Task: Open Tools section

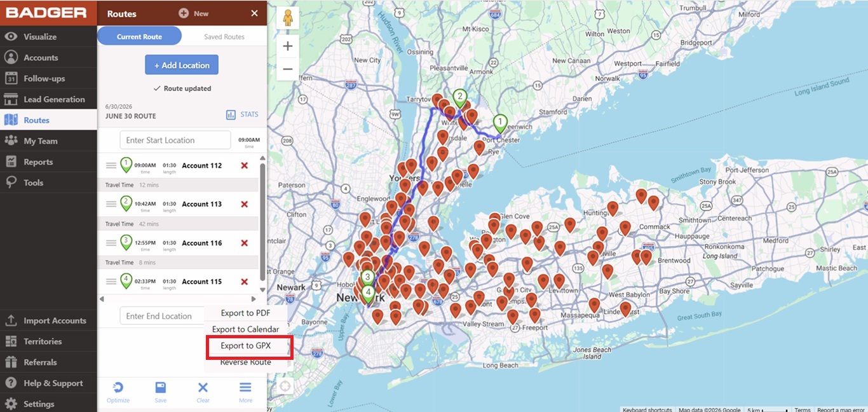Action: [48, 182]
